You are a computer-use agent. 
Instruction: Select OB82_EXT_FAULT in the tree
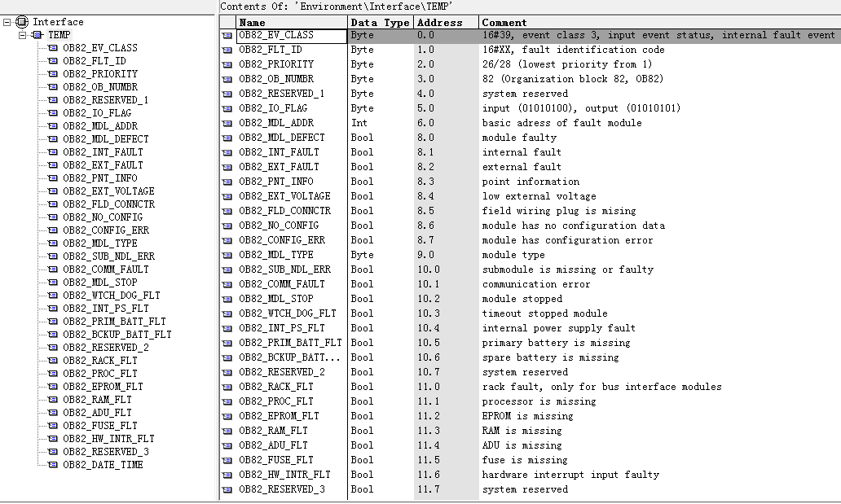[103, 165]
